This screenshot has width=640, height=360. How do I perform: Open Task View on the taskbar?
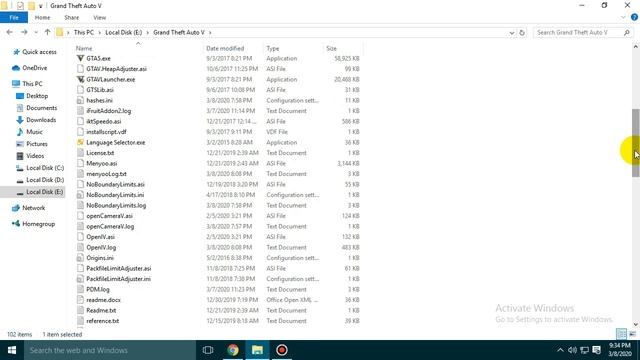point(208,350)
